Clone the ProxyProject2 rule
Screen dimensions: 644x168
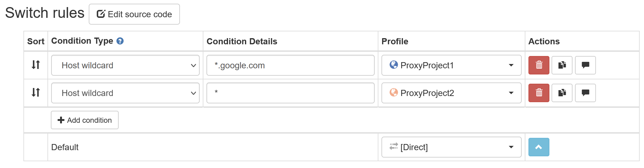pos(562,93)
